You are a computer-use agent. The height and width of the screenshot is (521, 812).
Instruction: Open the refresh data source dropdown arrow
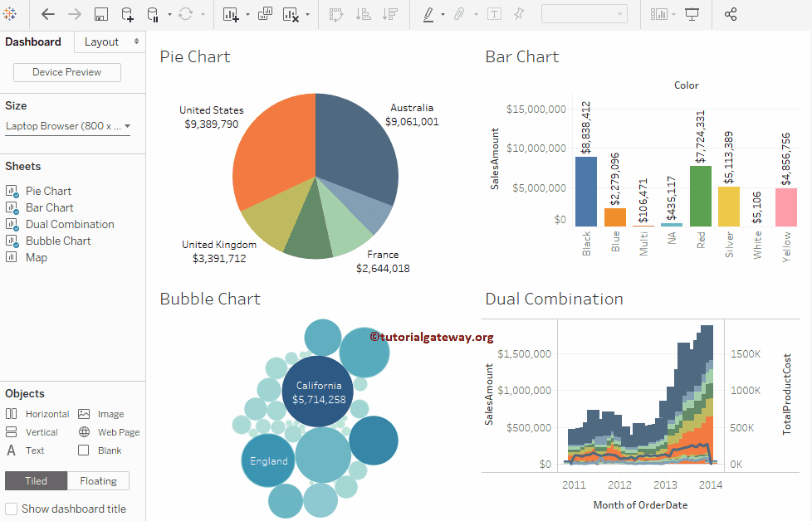pyautogui.click(x=203, y=14)
